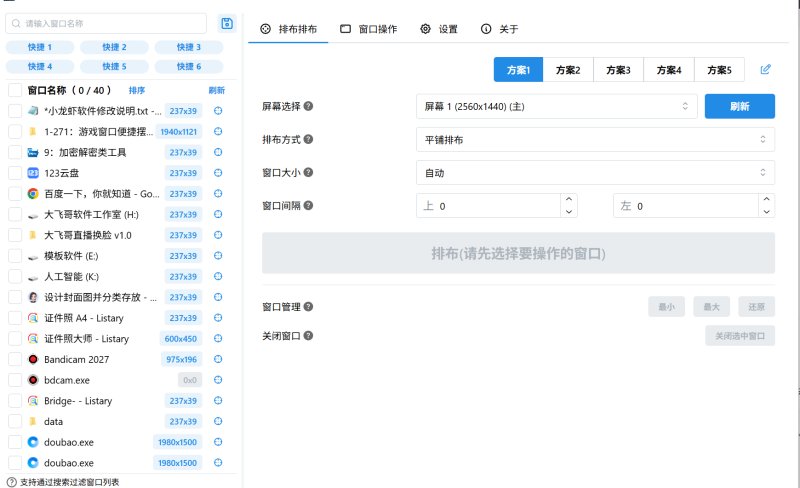Click the save icon beside search box

pyautogui.click(x=227, y=23)
